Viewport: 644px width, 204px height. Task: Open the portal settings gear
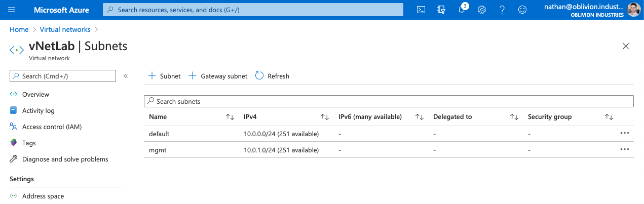click(x=482, y=10)
